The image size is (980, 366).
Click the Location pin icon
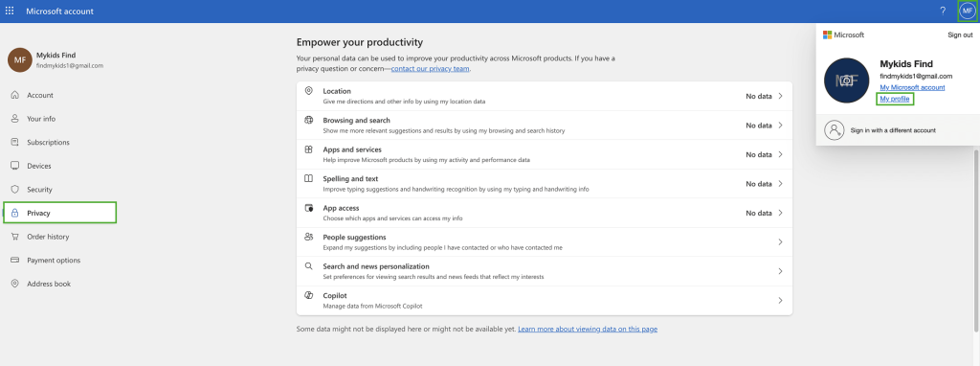click(308, 91)
